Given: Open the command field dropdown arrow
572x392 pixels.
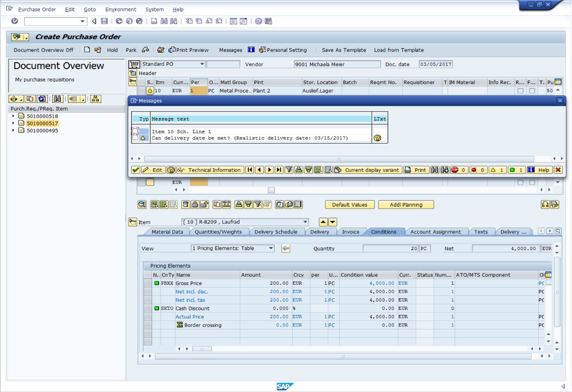Looking at the screenshot, I should click(x=83, y=21).
